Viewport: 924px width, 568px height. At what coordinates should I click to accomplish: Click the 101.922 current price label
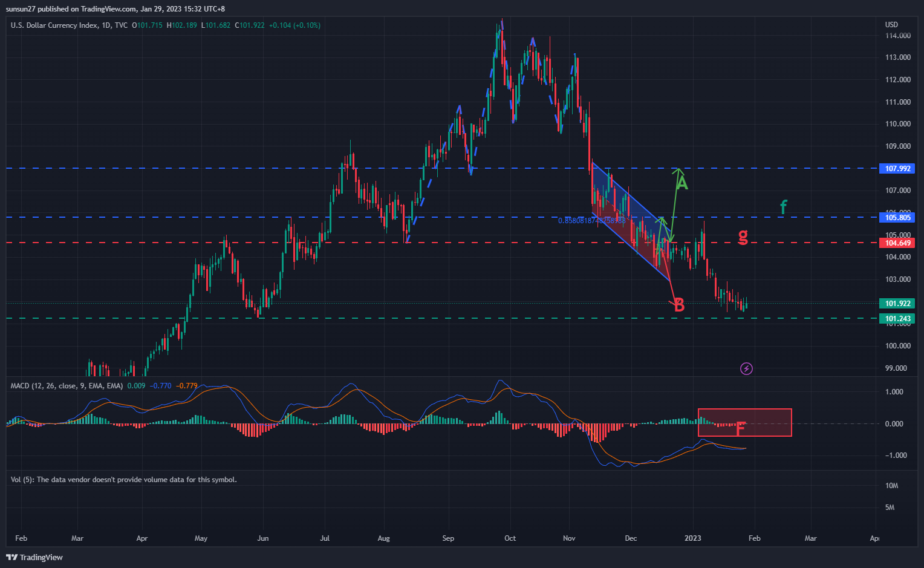coord(897,303)
